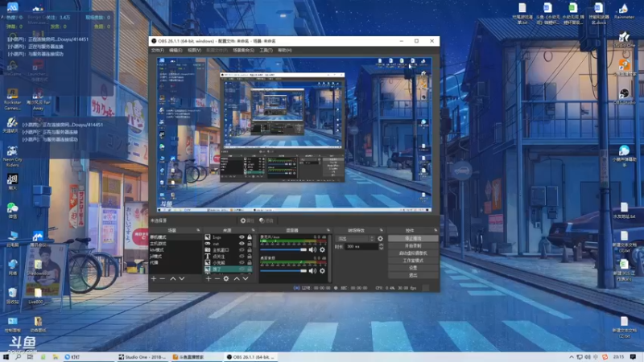The image size is (644, 362).
Task: Click the 开始录制 start recording button
Action: (x=413, y=246)
